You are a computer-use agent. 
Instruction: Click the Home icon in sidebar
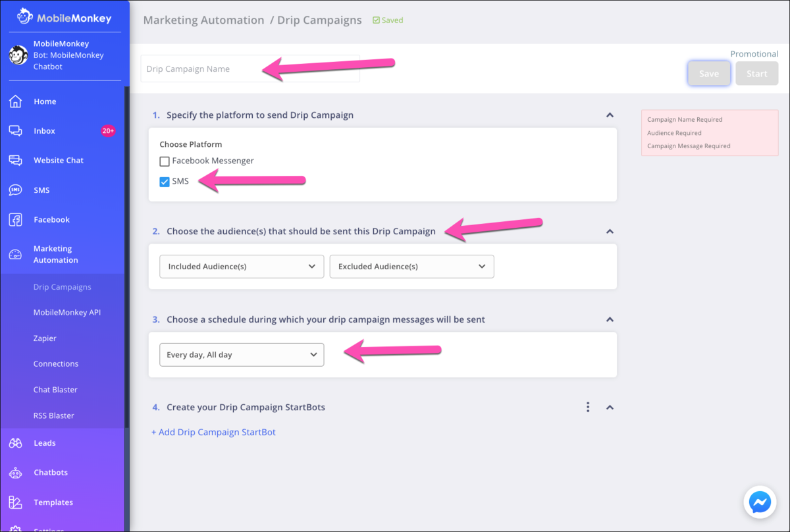[16, 101]
